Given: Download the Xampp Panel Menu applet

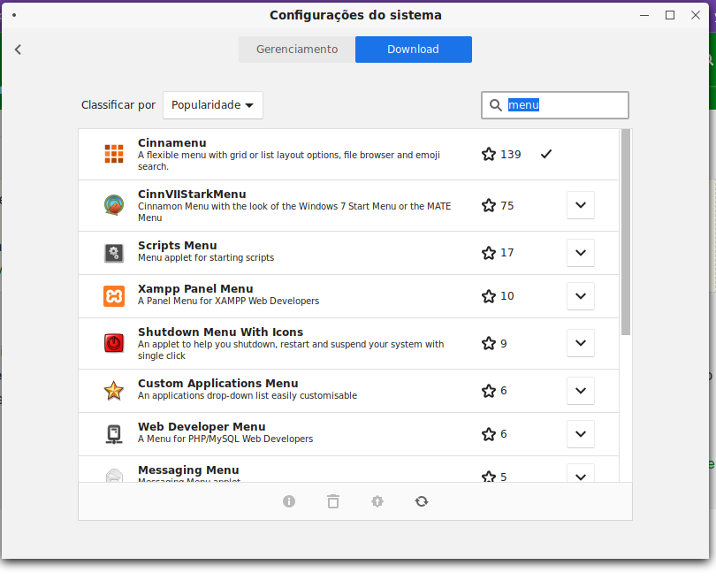Looking at the screenshot, I should pyautogui.click(x=581, y=296).
